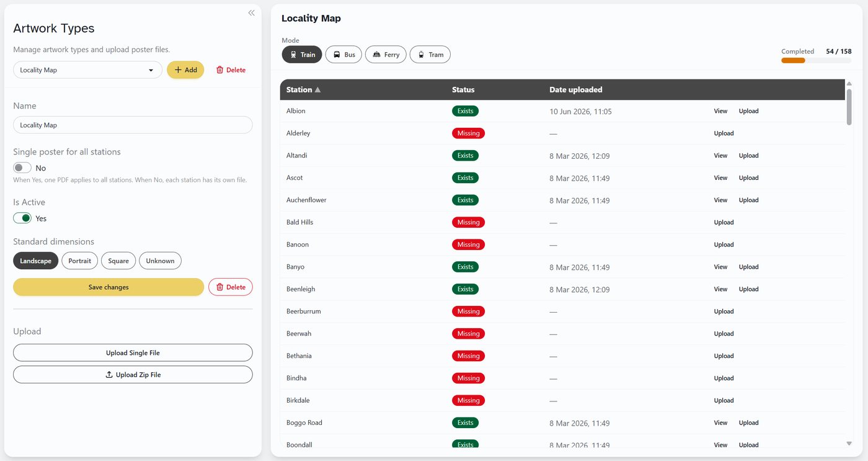
Task: Toggle Single poster for all stations switch
Action: 22,168
